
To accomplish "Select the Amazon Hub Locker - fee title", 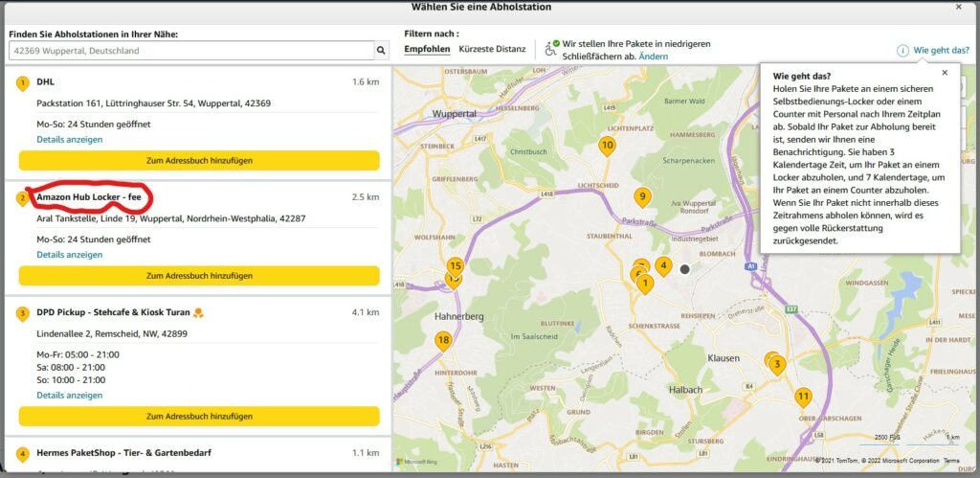I will click(89, 197).
